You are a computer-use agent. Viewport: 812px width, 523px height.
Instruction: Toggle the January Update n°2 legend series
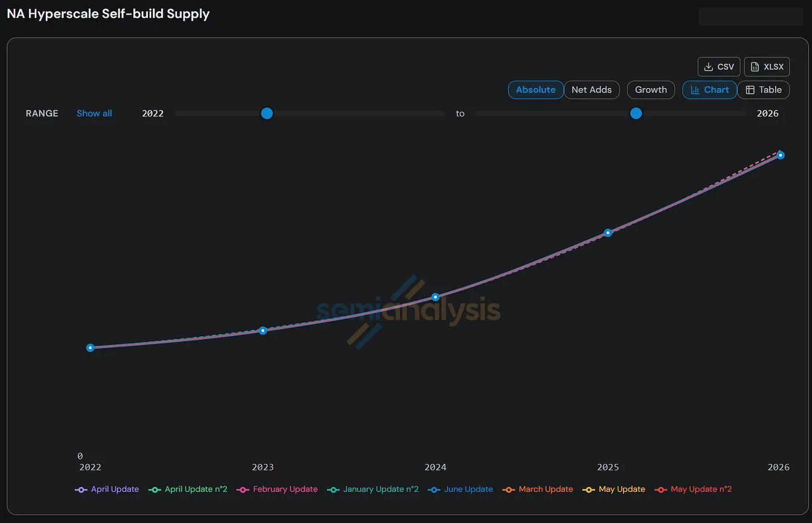coord(373,489)
